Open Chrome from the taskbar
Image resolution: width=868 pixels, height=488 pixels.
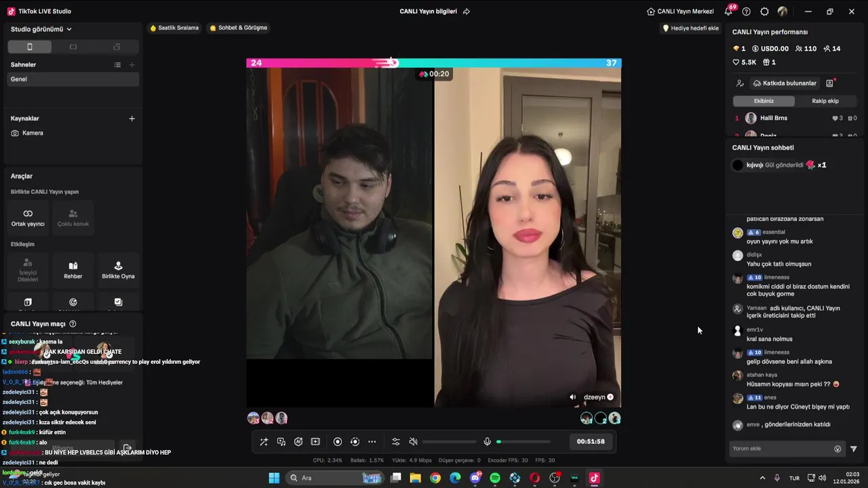pyautogui.click(x=435, y=478)
